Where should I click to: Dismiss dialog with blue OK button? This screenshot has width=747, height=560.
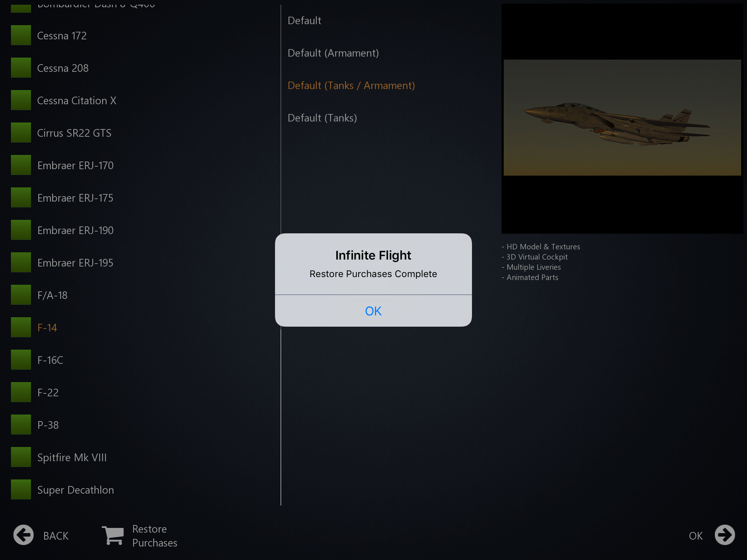pyautogui.click(x=373, y=311)
